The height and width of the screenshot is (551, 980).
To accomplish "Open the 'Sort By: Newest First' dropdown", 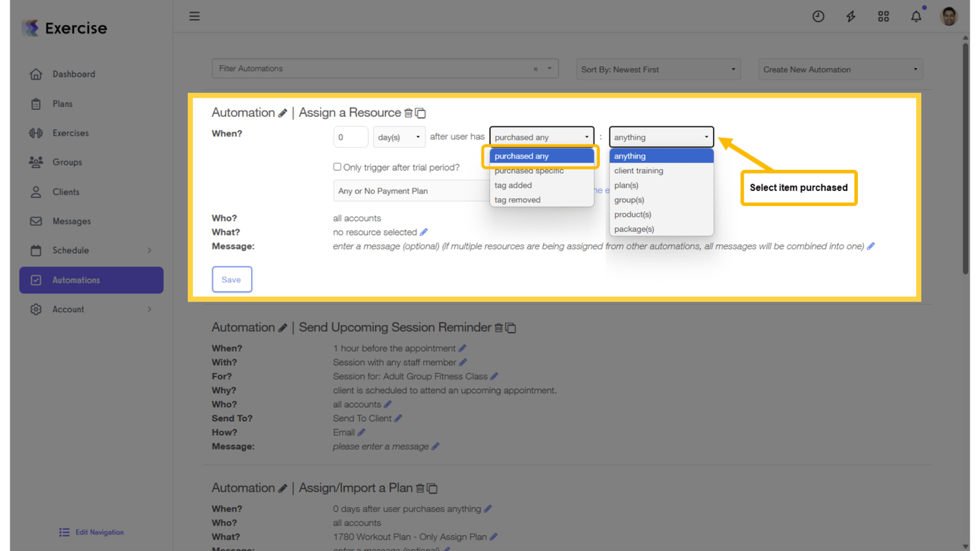I will click(x=657, y=69).
